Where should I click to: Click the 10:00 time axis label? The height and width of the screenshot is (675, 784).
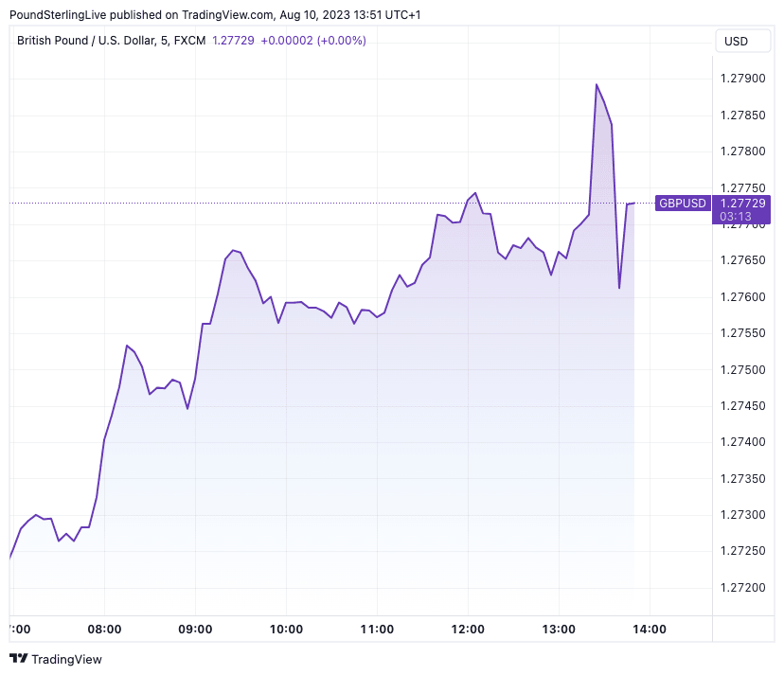286,630
